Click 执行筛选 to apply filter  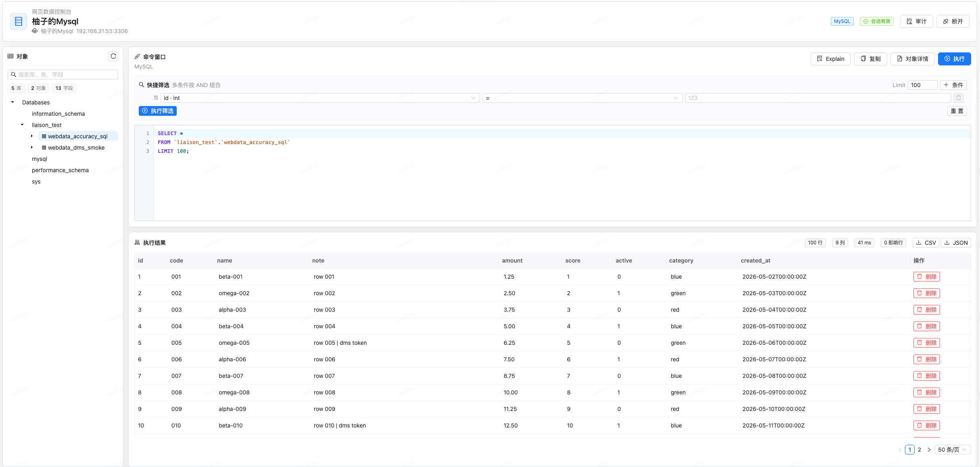pos(158,111)
